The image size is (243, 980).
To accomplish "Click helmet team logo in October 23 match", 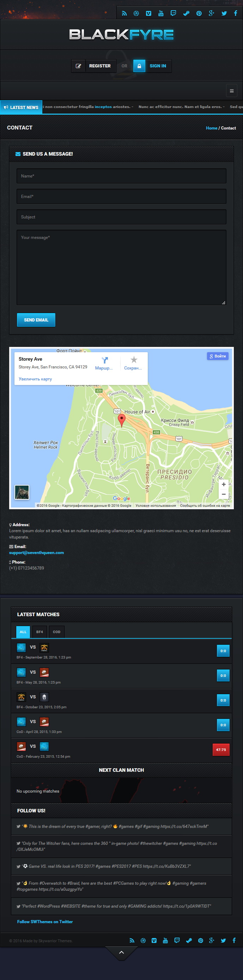I will coord(44,697).
